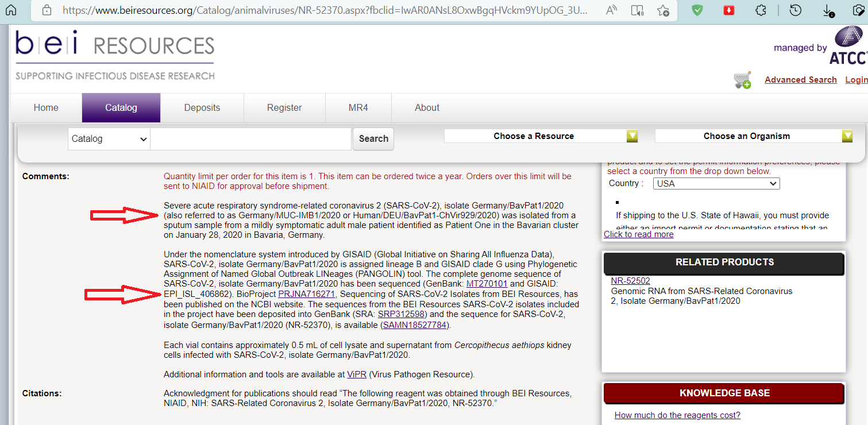
Task: Click the browser address bar URL
Action: pos(325,10)
